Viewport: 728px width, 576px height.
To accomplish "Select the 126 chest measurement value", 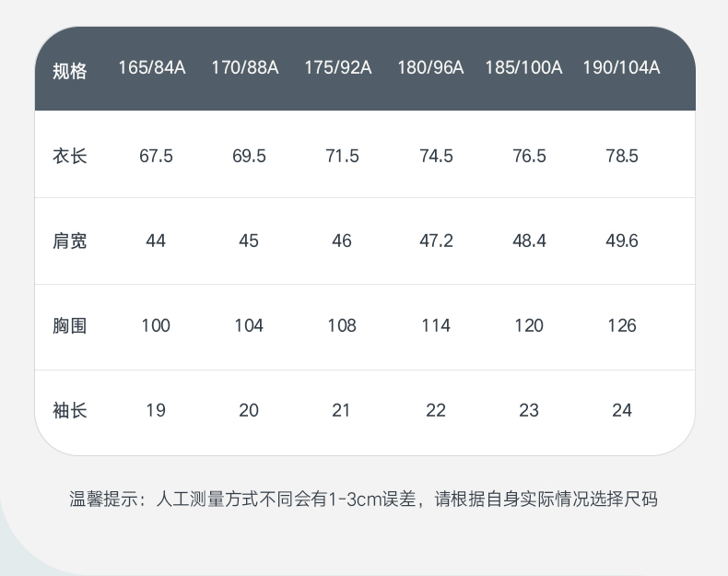I will click(622, 325).
